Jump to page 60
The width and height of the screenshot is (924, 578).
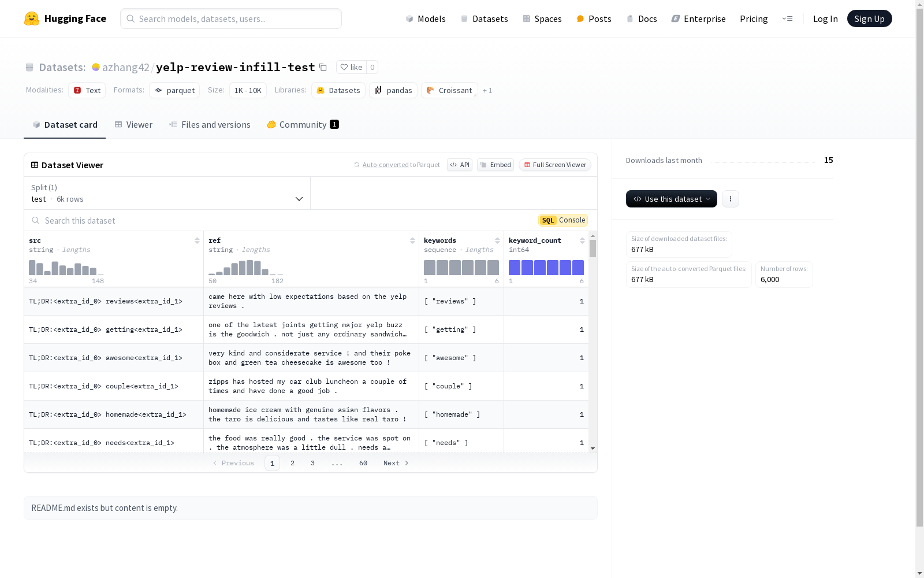click(x=363, y=463)
